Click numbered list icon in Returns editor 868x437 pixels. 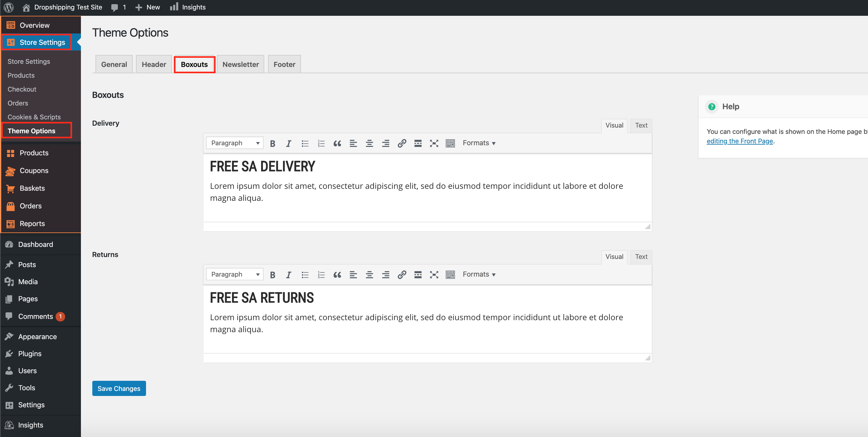click(x=321, y=275)
